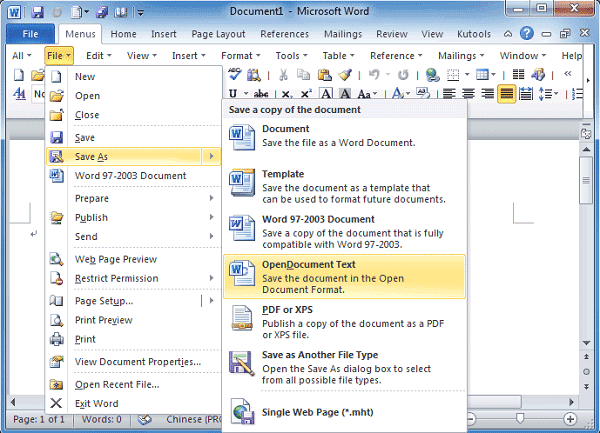
Task: Click the Spelling and Grammar check icon
Action: [235, 74]
